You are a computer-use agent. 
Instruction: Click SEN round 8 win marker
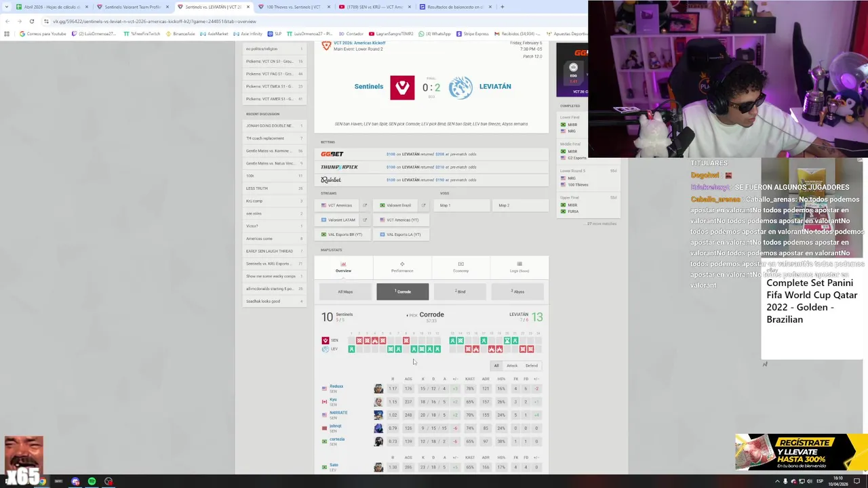coord(406,340)
